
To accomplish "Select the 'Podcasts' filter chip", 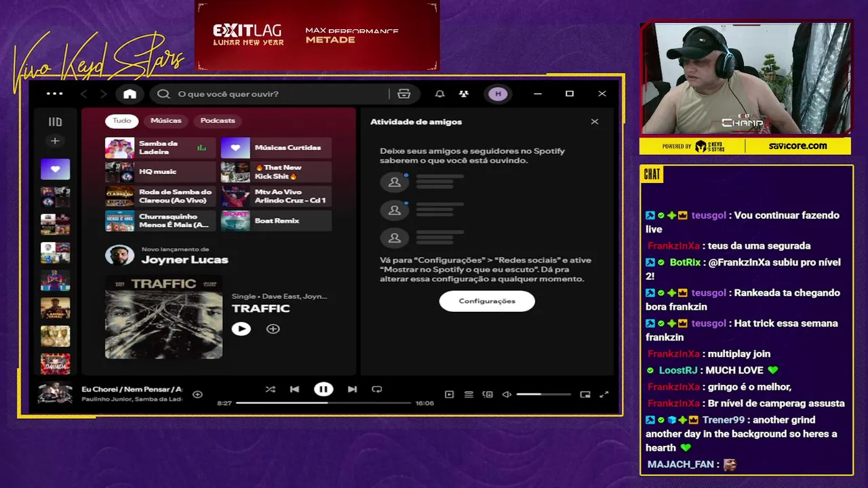I will tap(218, 121).
